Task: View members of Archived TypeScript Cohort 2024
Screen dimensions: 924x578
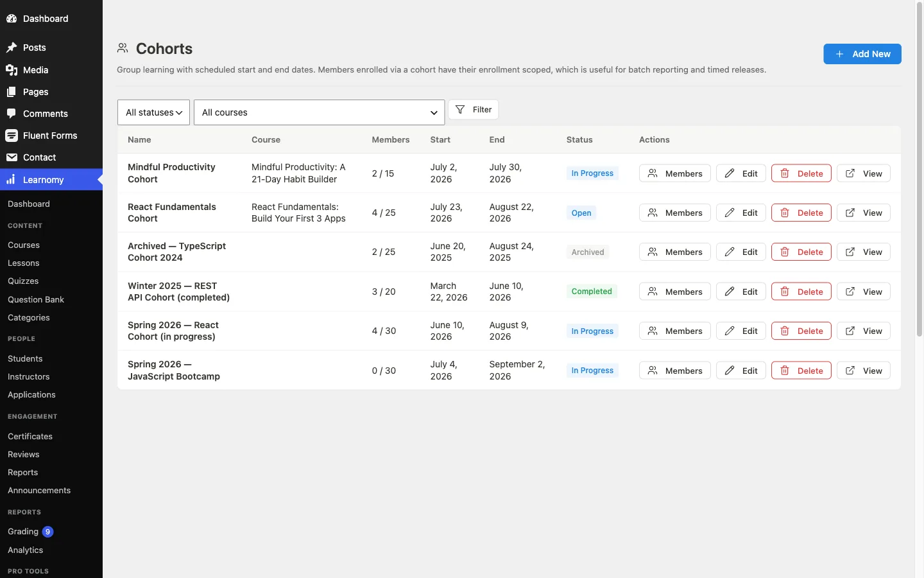Action: tap(675, 252)
